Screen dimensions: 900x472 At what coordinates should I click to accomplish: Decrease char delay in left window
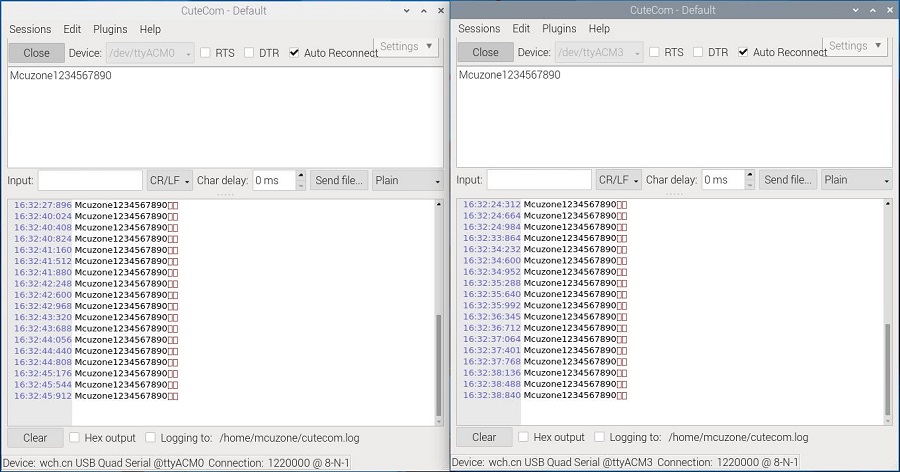[x=301, y=185]
